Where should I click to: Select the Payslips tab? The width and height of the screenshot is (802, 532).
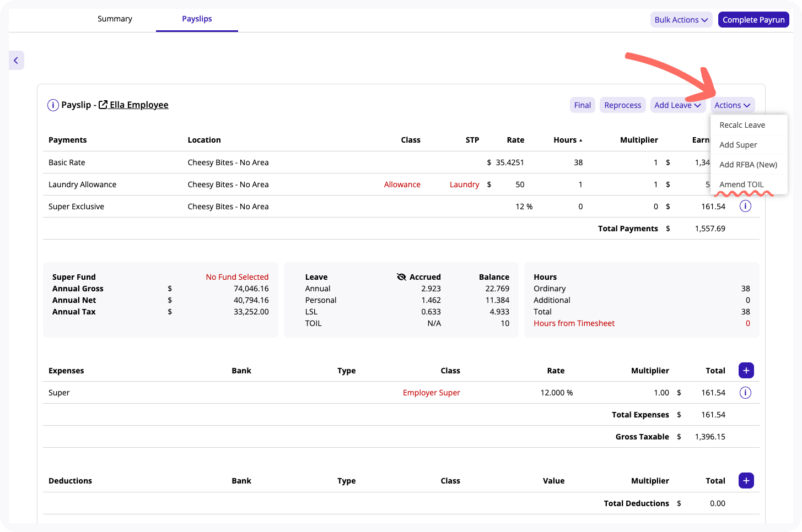pyautogui.click(x=197, y=19)
